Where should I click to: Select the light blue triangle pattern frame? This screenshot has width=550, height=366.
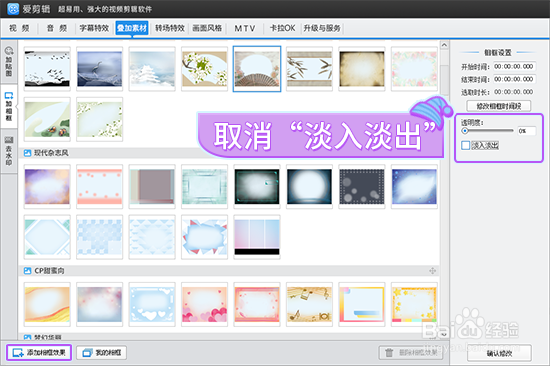coord(152,237)
